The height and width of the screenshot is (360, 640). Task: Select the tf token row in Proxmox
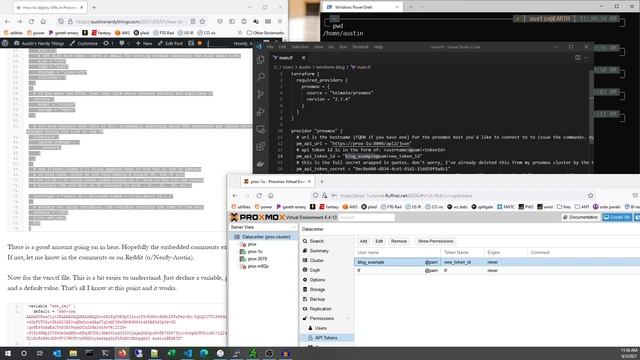pyautogui.click(x=497, y=270)
